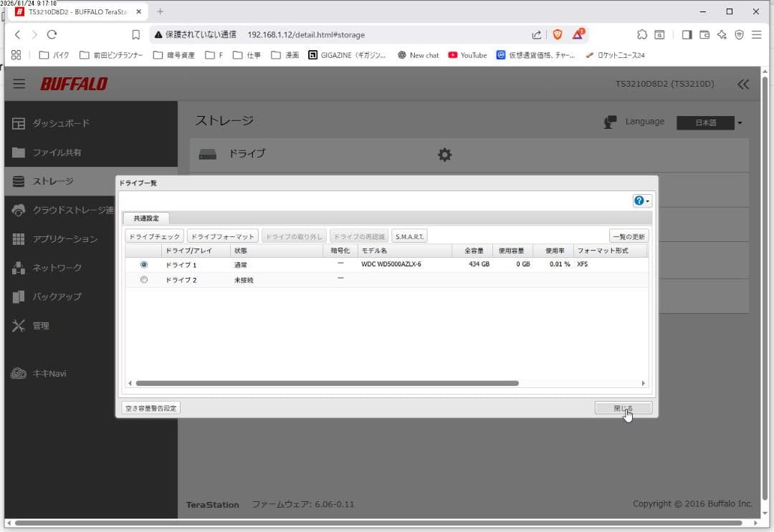Click the share icon in address bar
Image resolution: width=774 pixels, height=532 pixels.
(x=537, y=34)
